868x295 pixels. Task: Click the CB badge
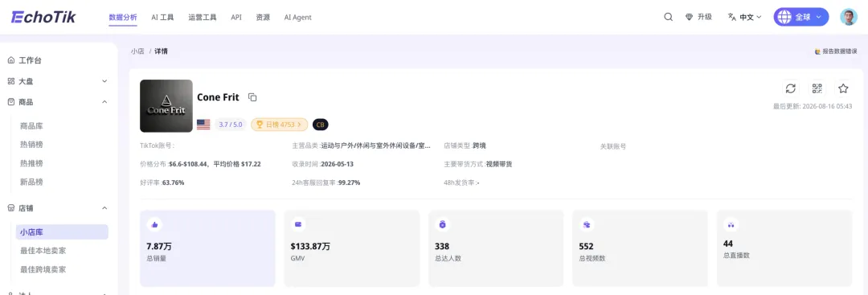(x=321, y=125)
